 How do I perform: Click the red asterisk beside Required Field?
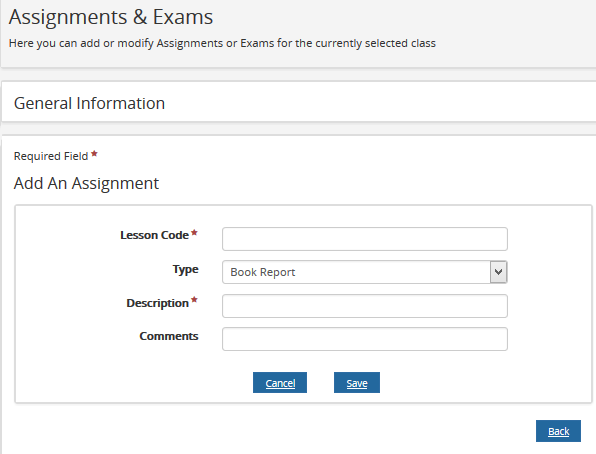coord(94,154)
